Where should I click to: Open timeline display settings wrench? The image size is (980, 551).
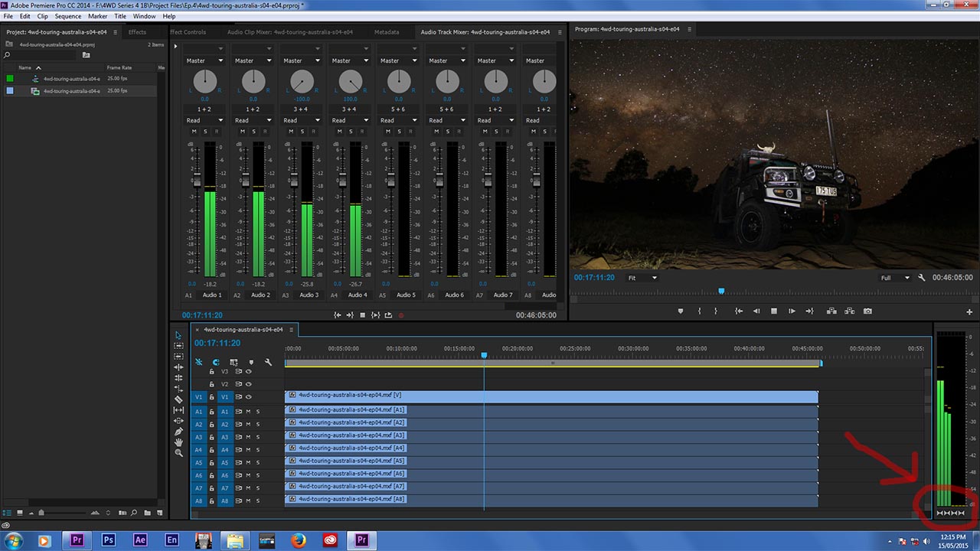(268, 362)
